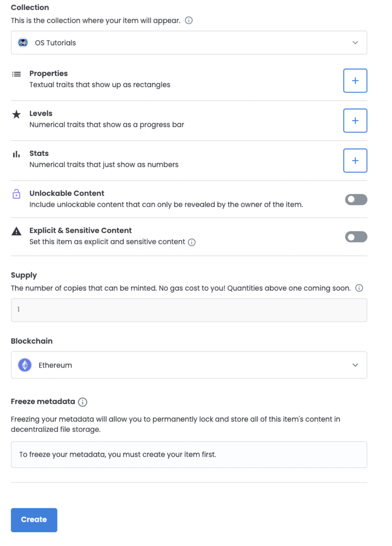Click the Supply quantity input field
Image resolution: width=392 pixels, height=546 pixels.
tap(189, 310)
